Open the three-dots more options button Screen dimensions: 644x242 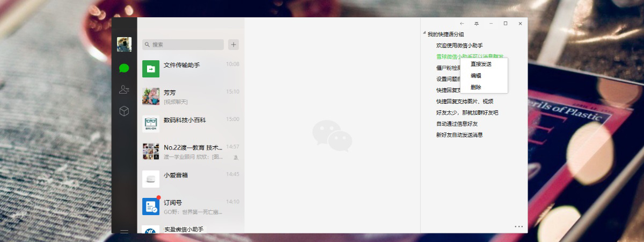[518, 226]
